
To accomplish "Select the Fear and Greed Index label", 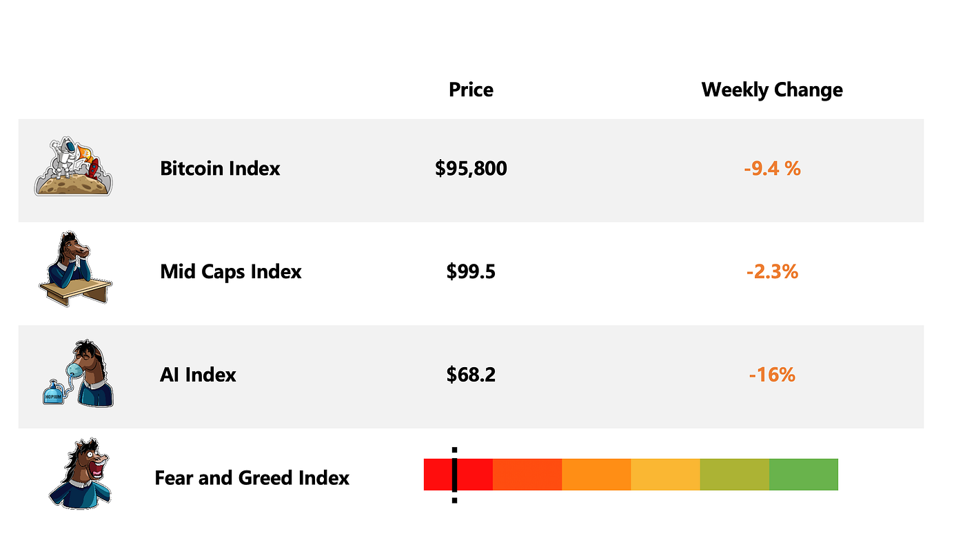I will point(252,477).
